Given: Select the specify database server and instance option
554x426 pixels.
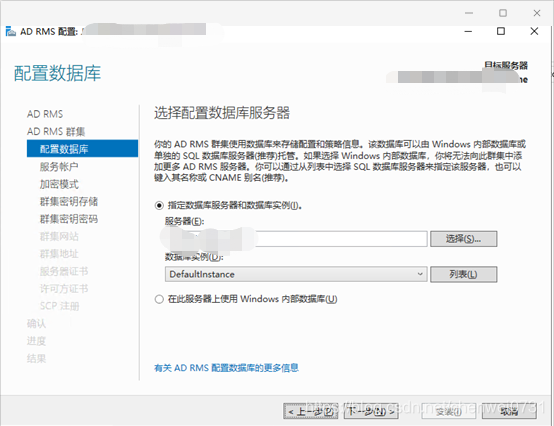Looking at the screenshot, I should pyautogui.click(x=159, y=205).
